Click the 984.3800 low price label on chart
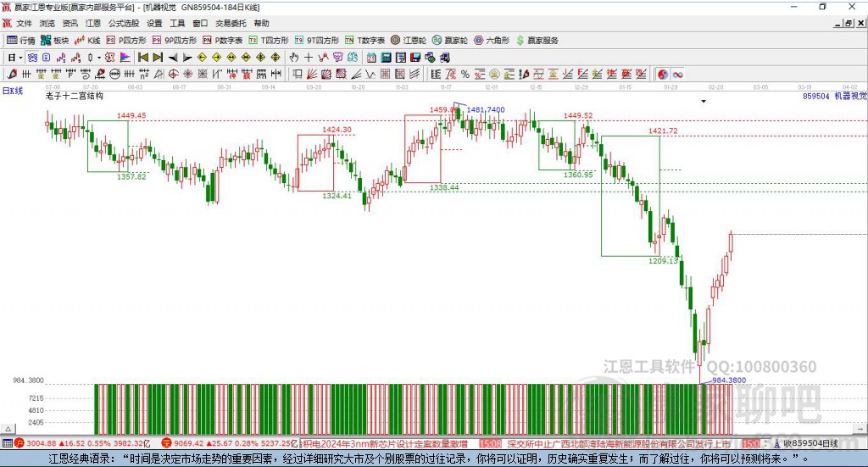The height and width of the screenshot is (467, 868). pos(728,381)
